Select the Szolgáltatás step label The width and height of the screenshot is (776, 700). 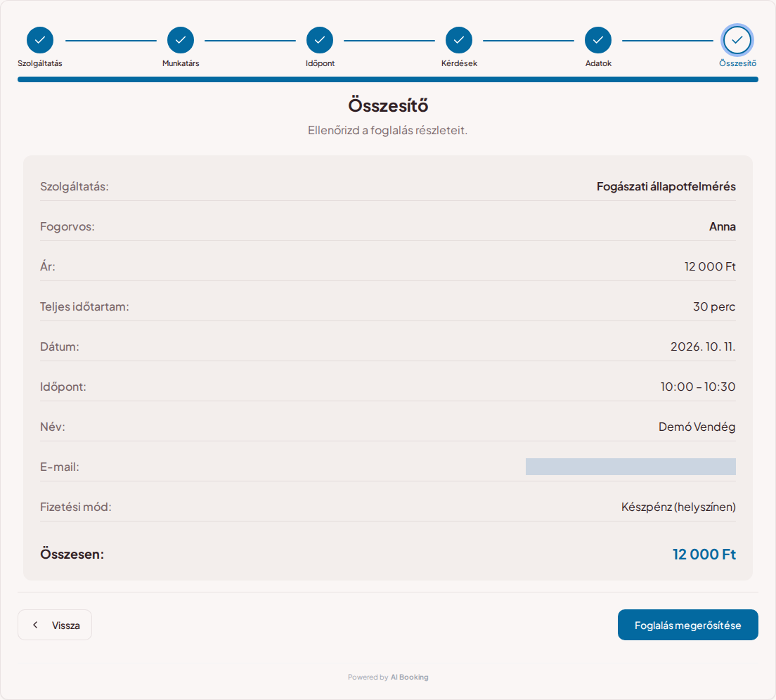[40, 63]
